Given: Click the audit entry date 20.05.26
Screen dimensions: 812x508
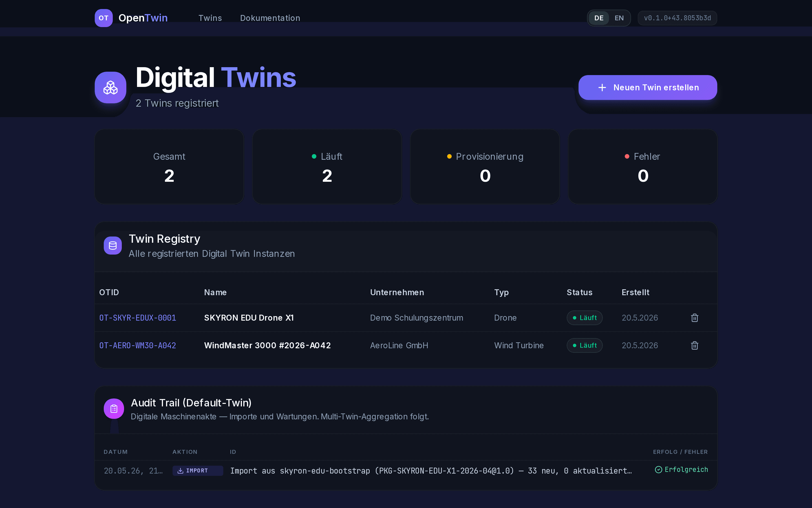Looking at the screenshot, I should (x=133, y=471).
